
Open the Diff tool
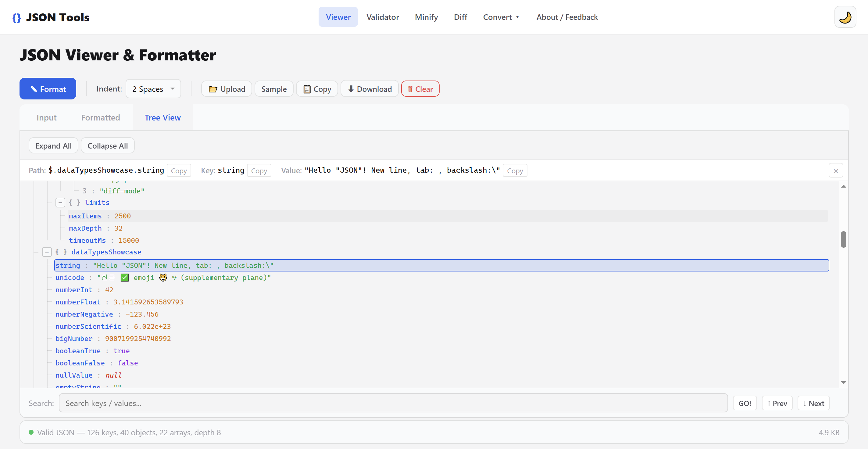point(460,17)
